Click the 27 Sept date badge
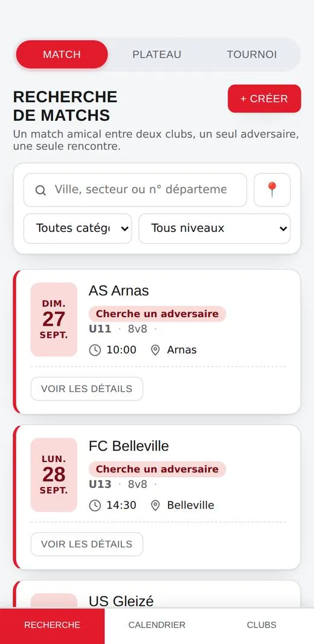The image size is (314, 644). tap(54, 320)
